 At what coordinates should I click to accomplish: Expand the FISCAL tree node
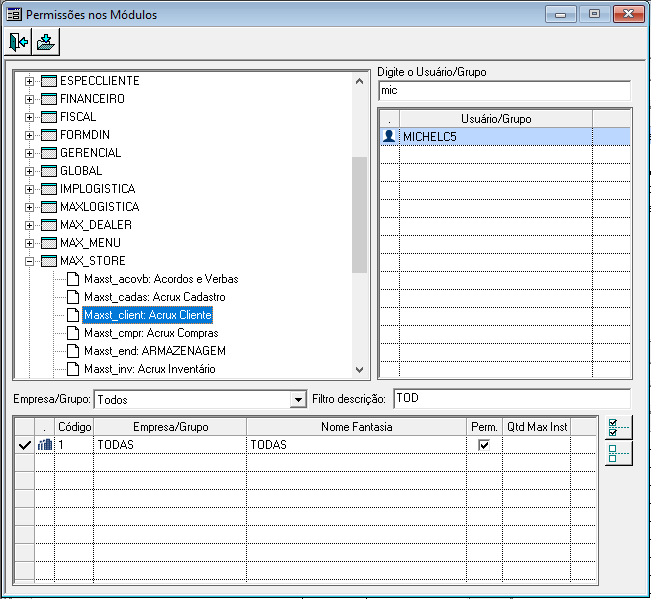point(29,117)
